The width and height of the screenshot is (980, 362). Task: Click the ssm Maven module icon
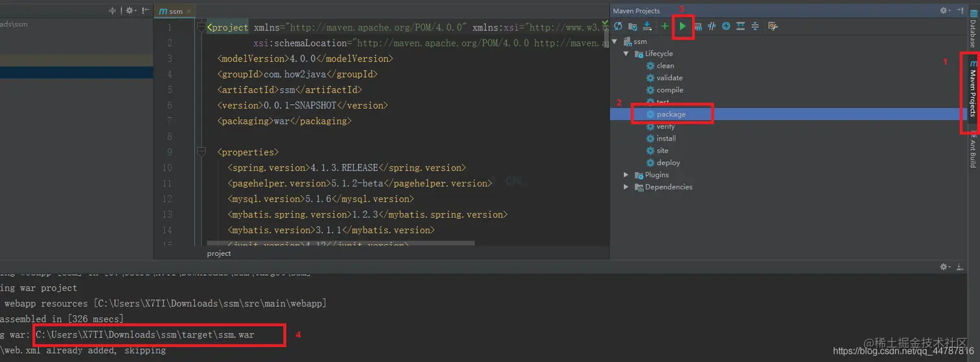pos(627,41)
